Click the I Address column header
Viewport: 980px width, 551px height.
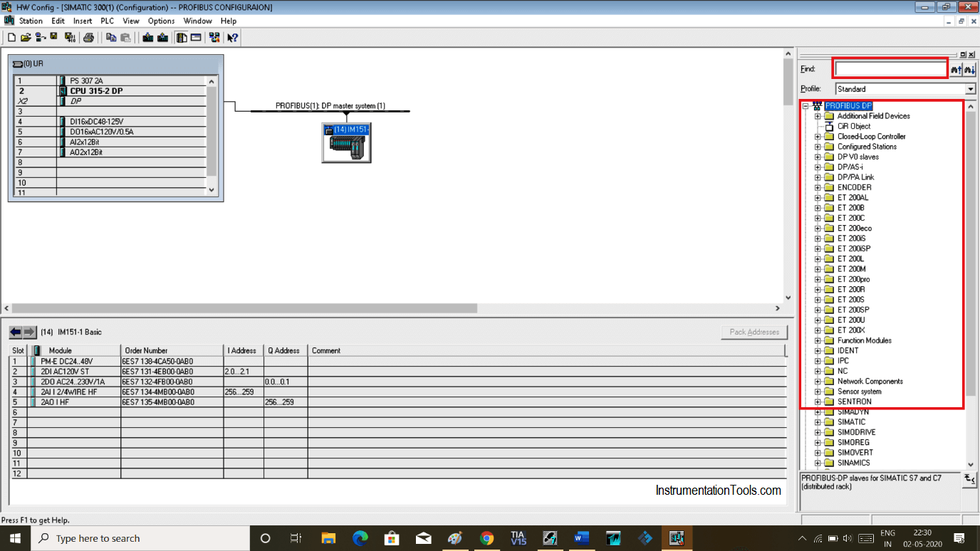[x=244, y=350]
